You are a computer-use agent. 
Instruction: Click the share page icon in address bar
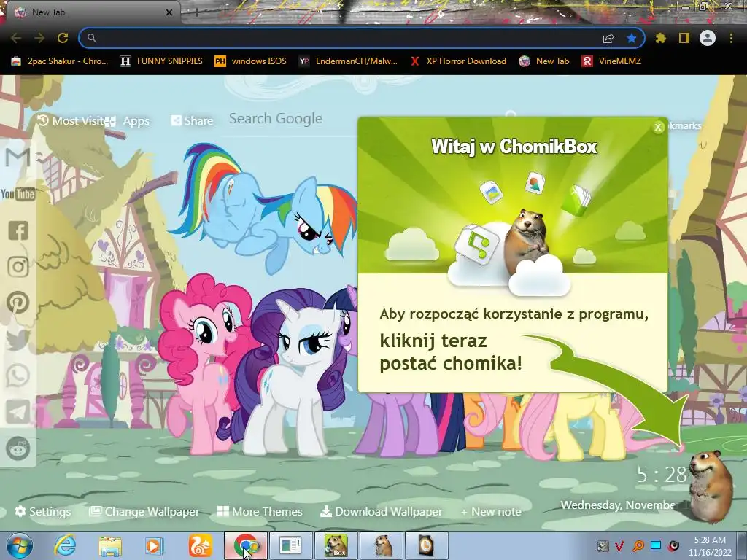(608, 38)
